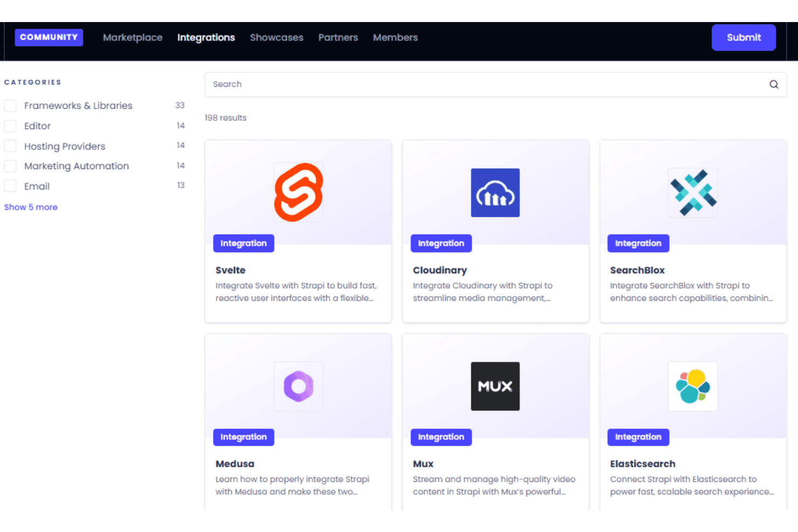Click the Medusa purple logo
Screen dimensions: 798x532
tap(299, 386)
